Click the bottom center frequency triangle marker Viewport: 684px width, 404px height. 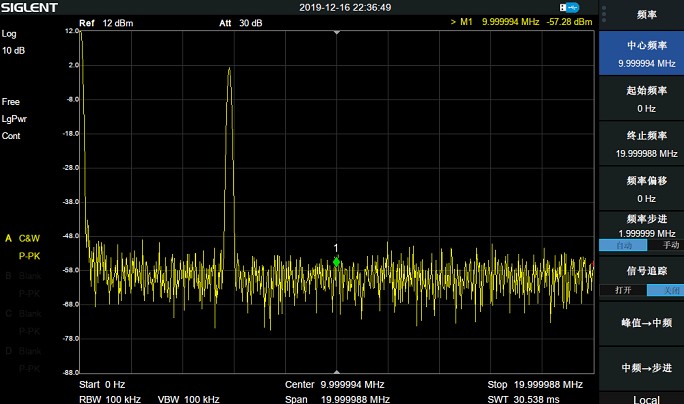click(337, 371)
